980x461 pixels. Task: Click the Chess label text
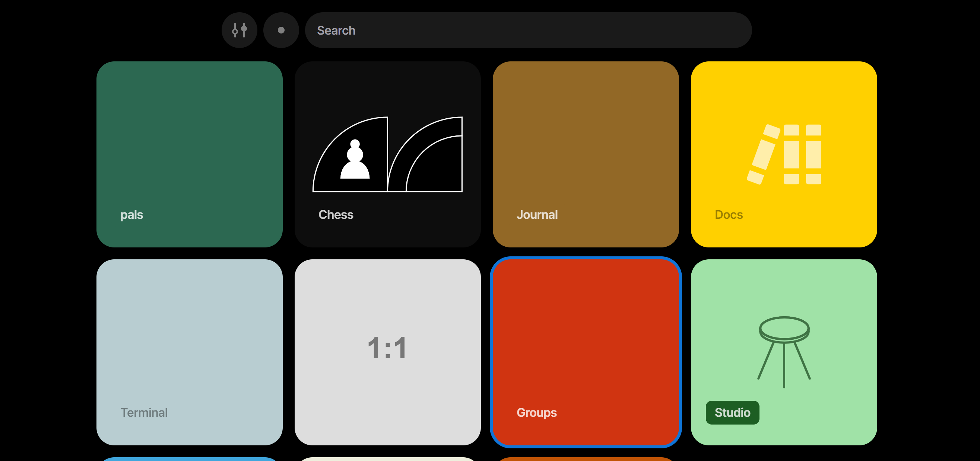click(336, 214)
